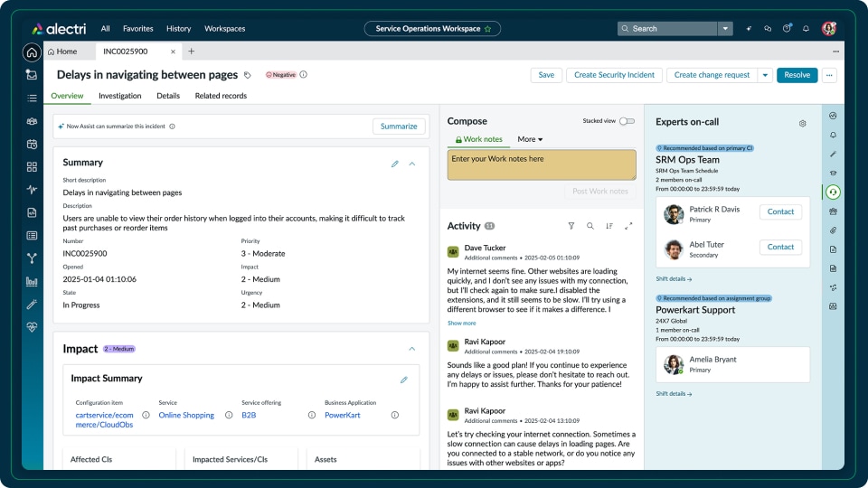Click into the Work notes text field

(x=542, y=164)
